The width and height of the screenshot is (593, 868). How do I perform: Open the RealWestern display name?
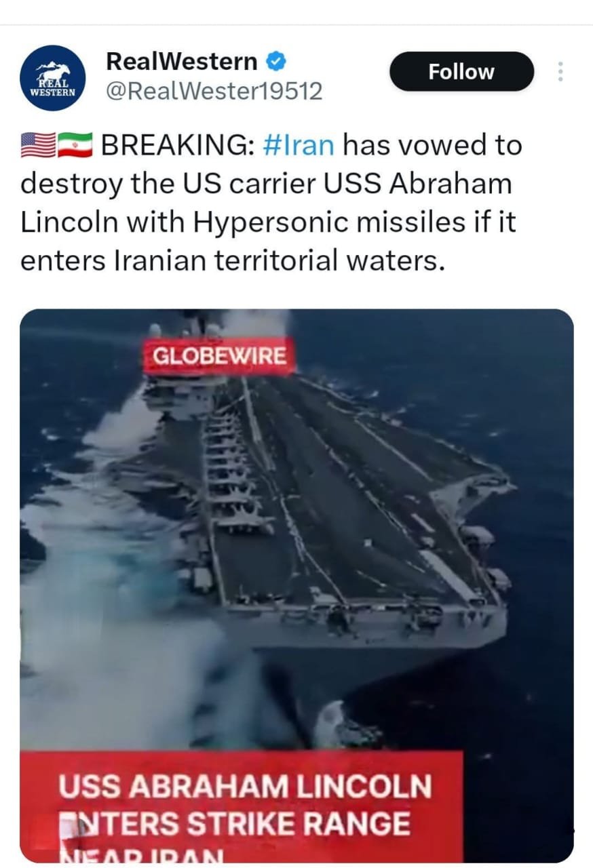coord(182,62)
